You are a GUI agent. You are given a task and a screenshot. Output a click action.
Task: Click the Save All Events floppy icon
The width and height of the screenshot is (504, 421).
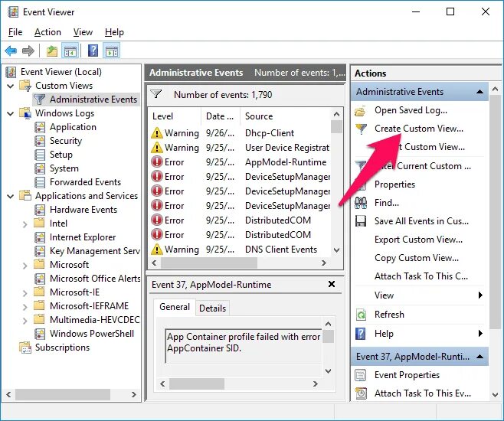[361, 221]
